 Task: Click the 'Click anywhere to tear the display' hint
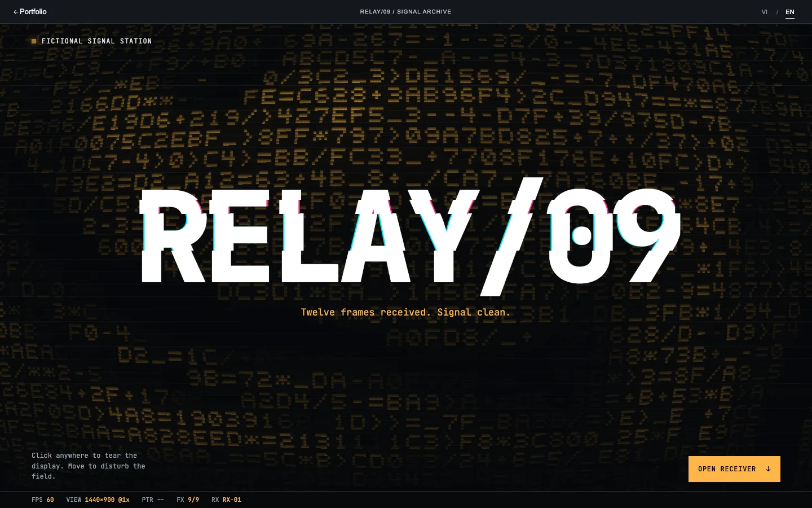[x=89, y=466]
